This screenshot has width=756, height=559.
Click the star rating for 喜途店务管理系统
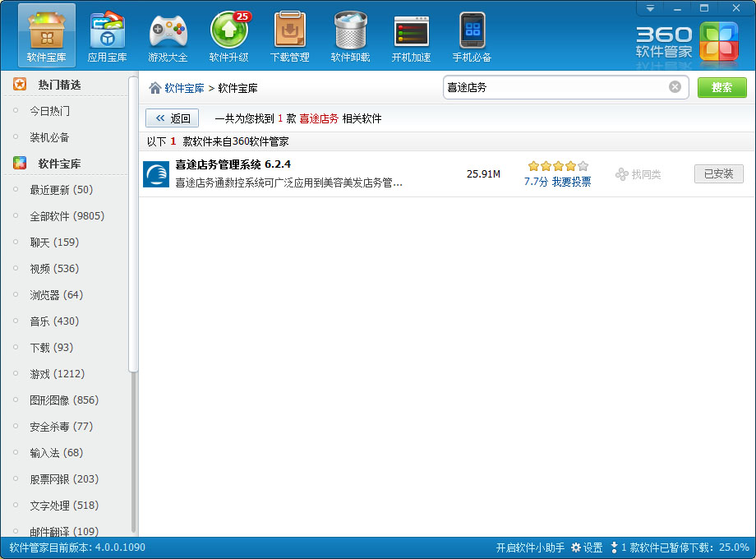click(x=558, y=166)
